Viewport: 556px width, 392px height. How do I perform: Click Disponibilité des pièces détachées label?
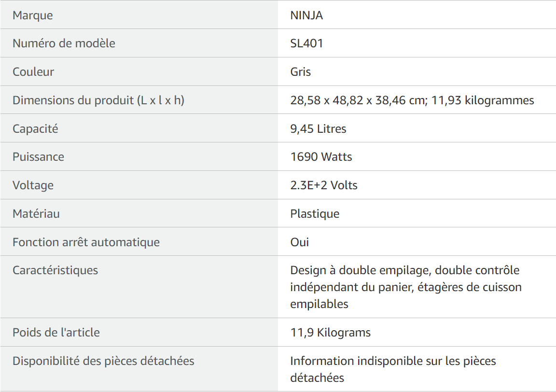104,361
